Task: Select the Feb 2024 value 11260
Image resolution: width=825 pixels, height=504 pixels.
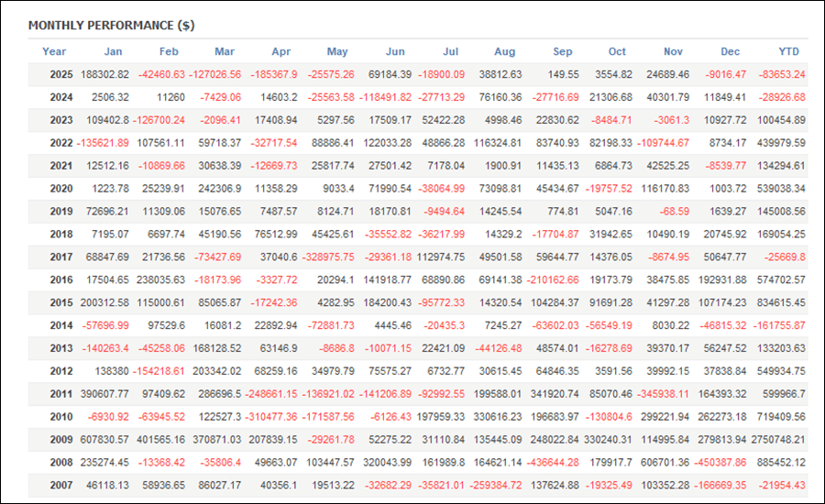Action: coord(170,97)
